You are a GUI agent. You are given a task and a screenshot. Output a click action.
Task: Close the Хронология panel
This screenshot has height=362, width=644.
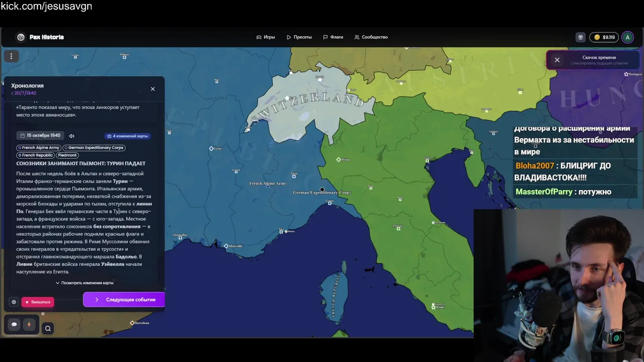pos(153,89)
